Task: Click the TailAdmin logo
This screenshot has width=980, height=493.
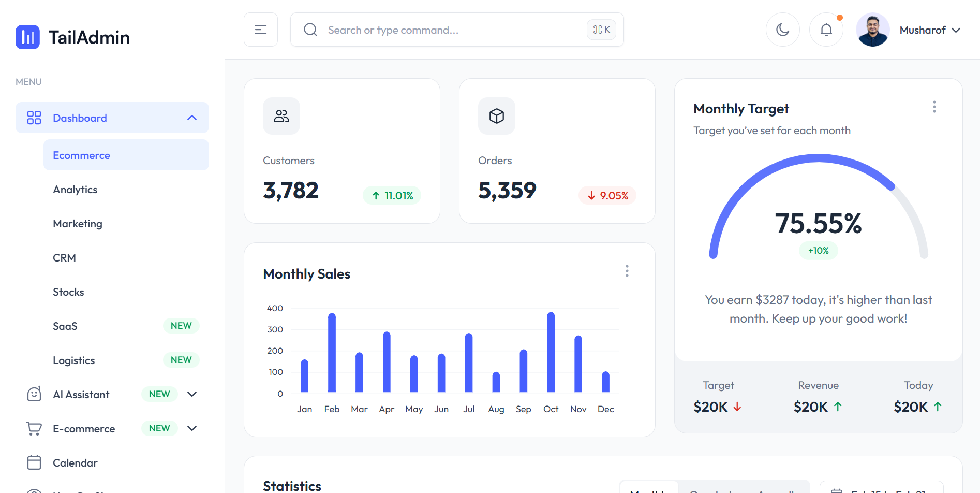Action: [x=72, y=37]
